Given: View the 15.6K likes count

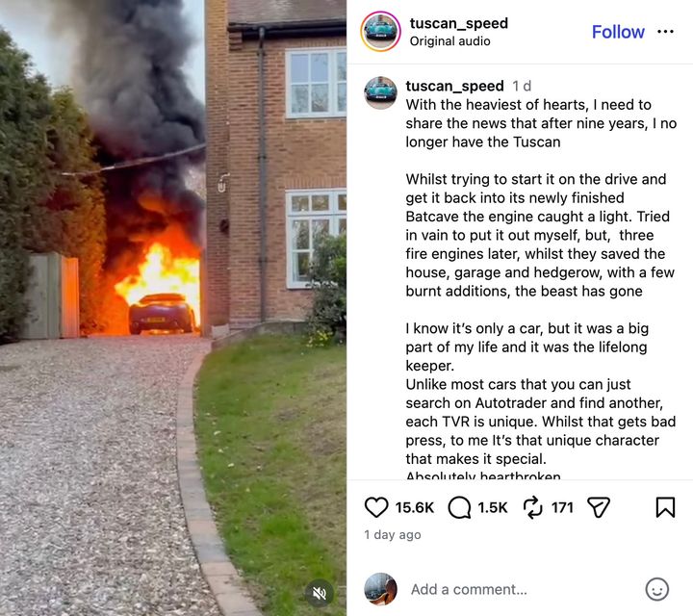Looking at the screenshot, I should [x=415, y=507].
